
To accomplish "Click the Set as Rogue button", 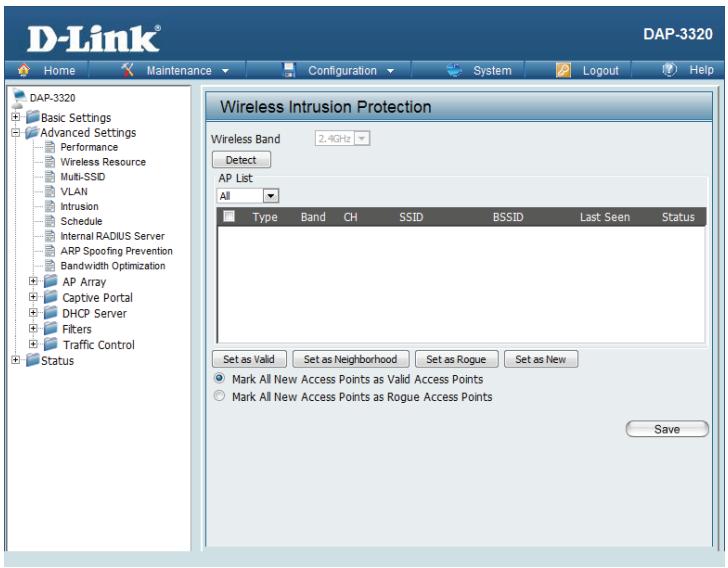I will point(456,359).
